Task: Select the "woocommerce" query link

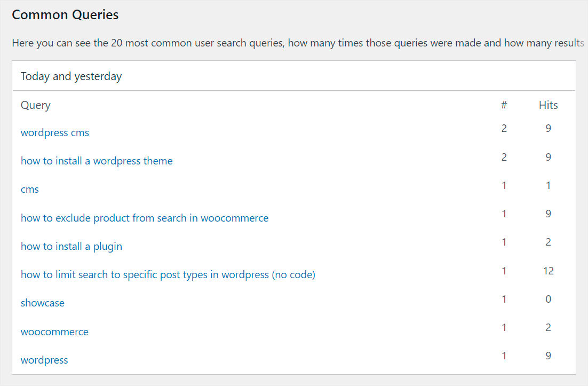Action: tap(54, 331)
